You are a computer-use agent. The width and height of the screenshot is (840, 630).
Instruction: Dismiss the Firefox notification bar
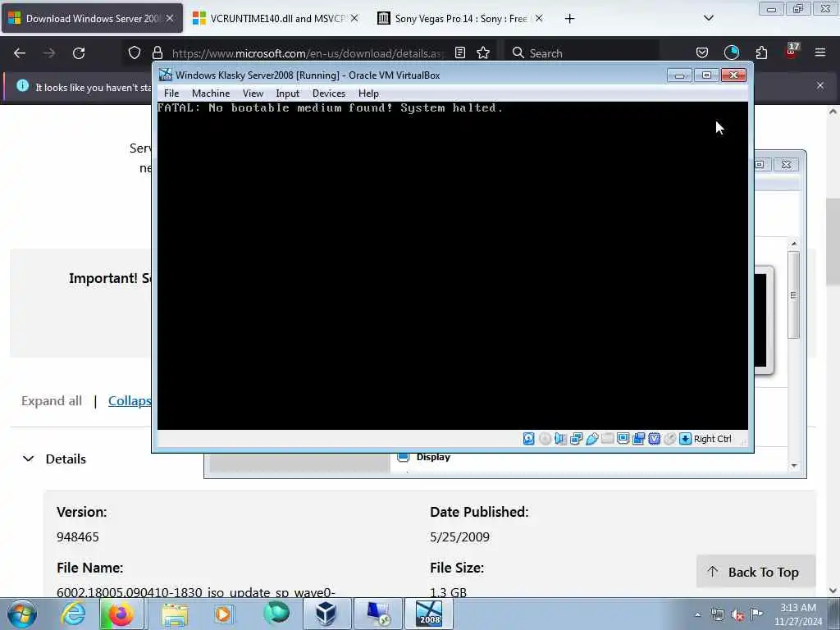820,85
